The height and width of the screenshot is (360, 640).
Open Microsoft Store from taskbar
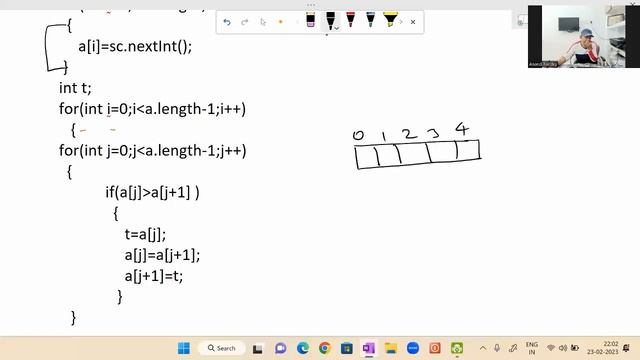coord(347,348)
